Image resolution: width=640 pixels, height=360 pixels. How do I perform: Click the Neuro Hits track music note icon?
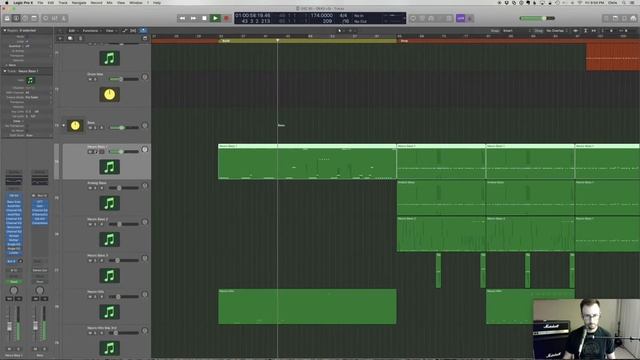tap(109, 312)
